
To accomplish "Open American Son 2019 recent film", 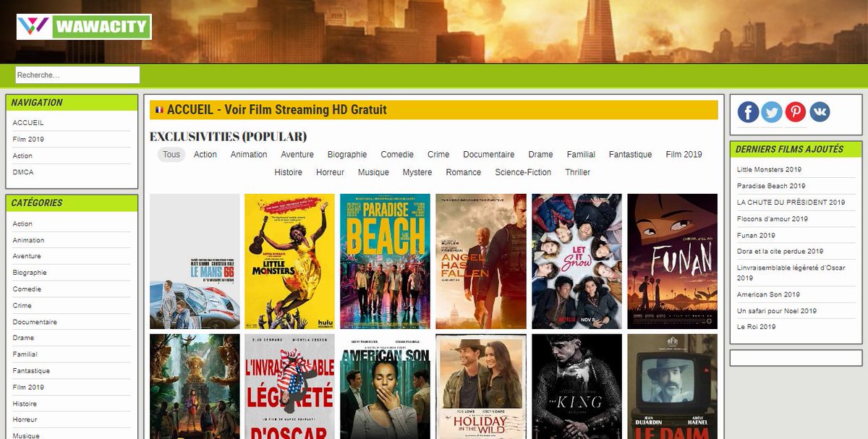I will point(768,294).
